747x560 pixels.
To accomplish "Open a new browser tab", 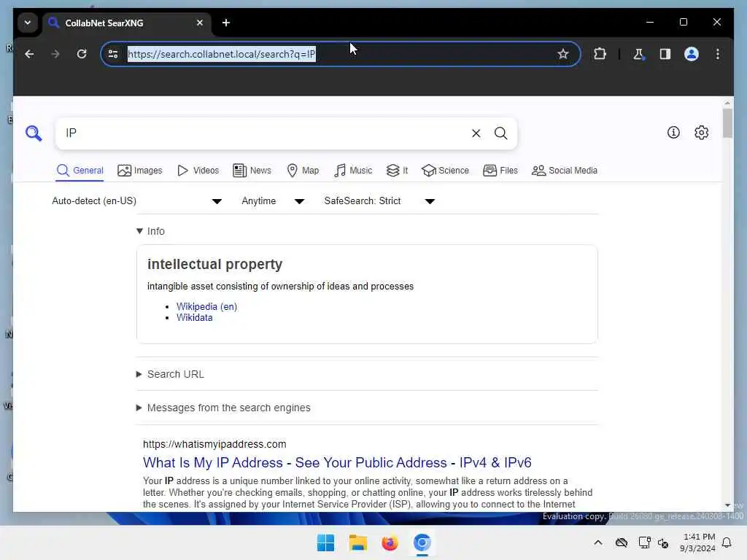I will click(226, 23).
